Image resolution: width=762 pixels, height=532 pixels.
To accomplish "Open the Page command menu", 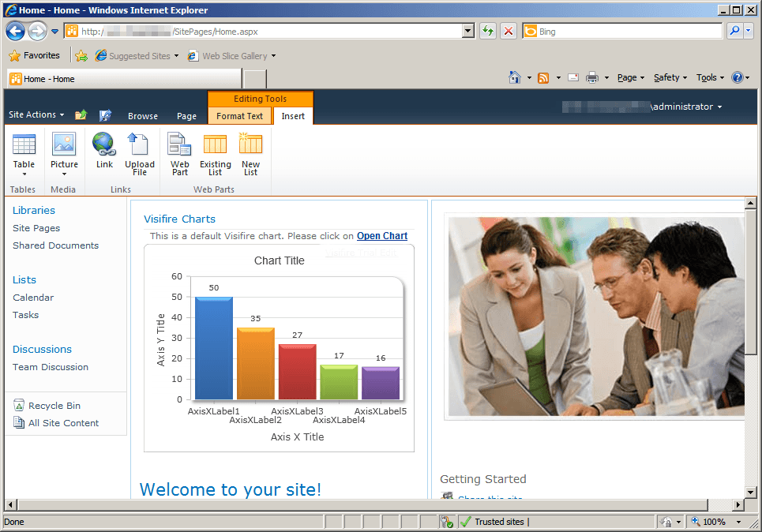I will 630,77.
